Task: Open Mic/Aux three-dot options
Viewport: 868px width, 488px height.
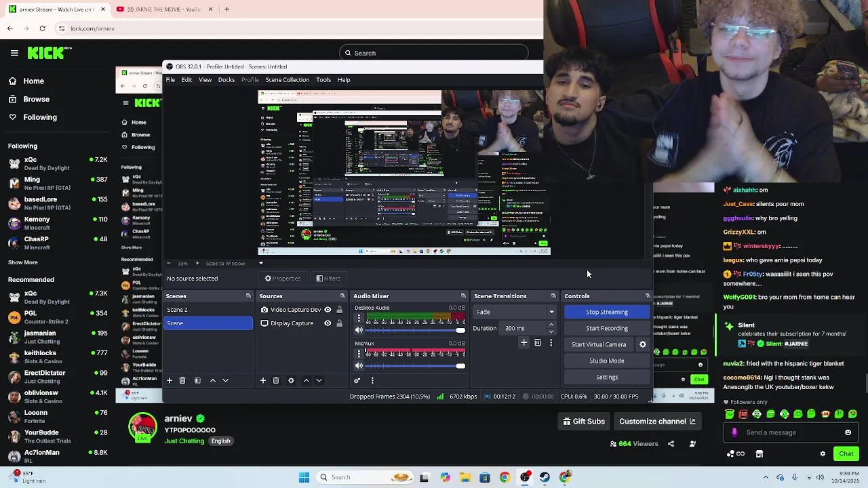Action: point(359,354)
